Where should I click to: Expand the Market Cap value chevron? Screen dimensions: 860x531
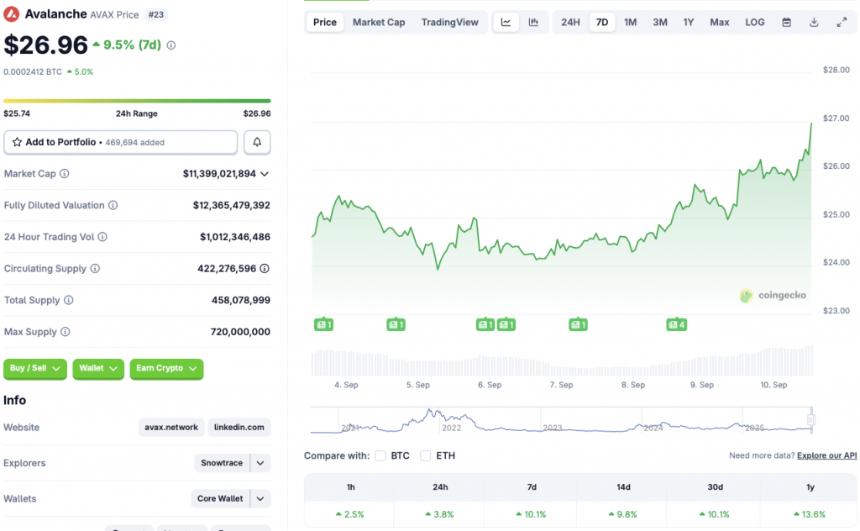(264, 174)
